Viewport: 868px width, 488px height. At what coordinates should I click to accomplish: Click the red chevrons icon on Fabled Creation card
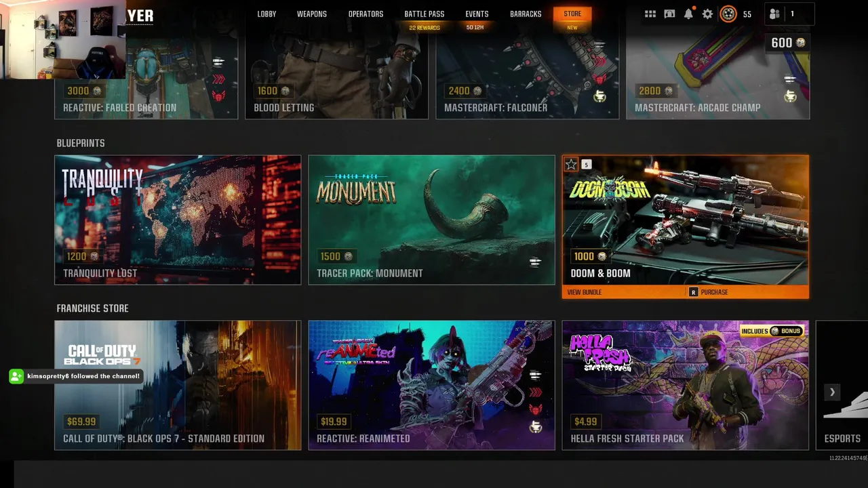(218, 79)
